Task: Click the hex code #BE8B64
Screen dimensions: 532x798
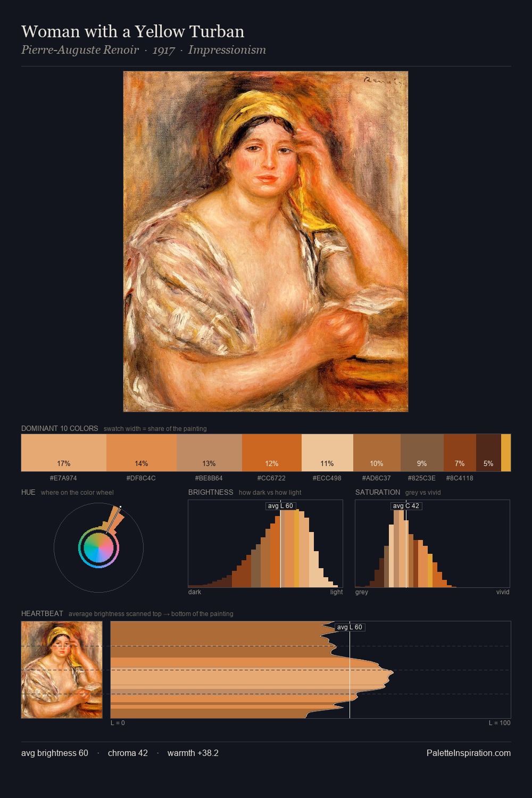Action: (209, 478)
